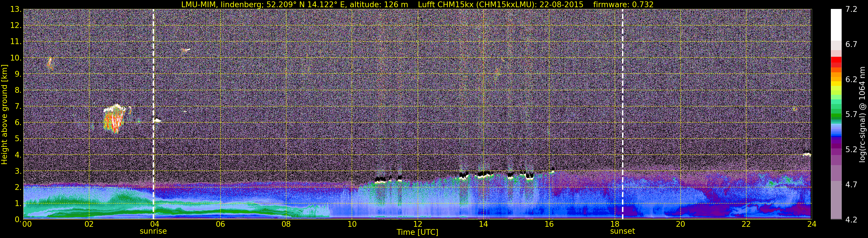This screenshot has width=868, height=238.
Task: Click the colorbar tick value '6.2'
Action: point(851,79)
